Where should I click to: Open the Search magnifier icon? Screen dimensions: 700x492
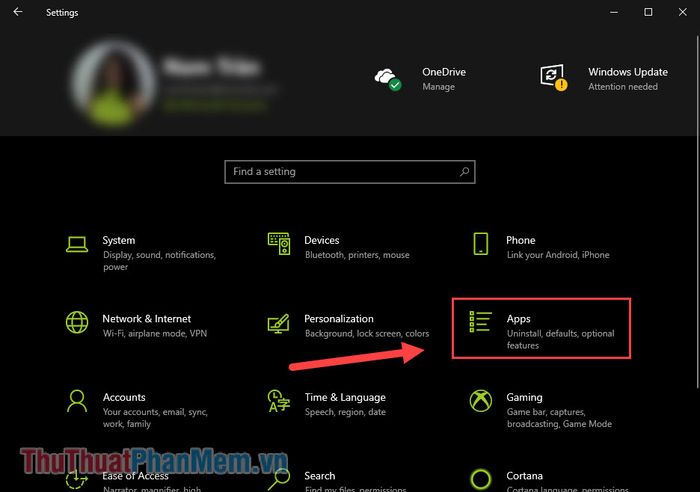point(279,479)
